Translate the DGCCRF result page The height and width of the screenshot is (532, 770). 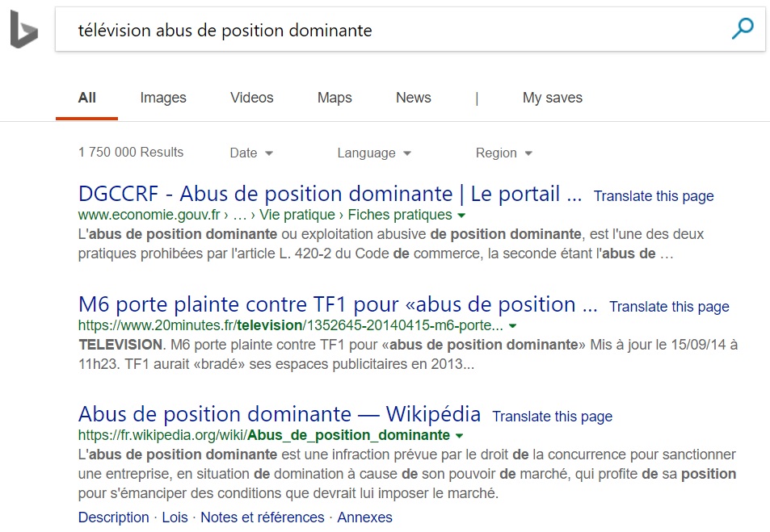(x=654, y=196)
